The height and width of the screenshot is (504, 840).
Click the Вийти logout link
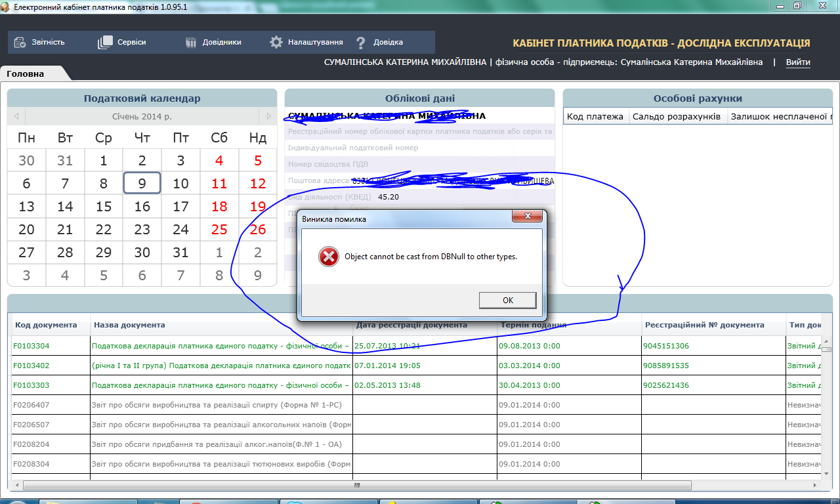798,62
